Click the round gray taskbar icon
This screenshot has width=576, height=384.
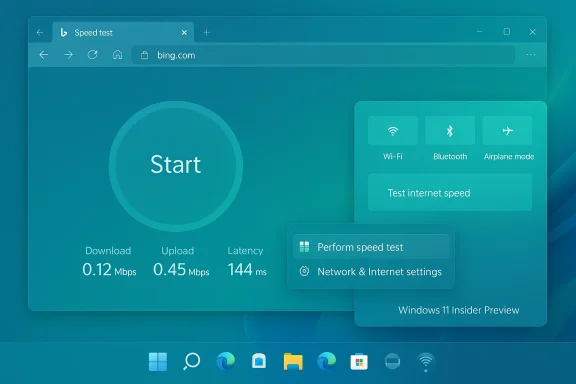click(392, 361)
